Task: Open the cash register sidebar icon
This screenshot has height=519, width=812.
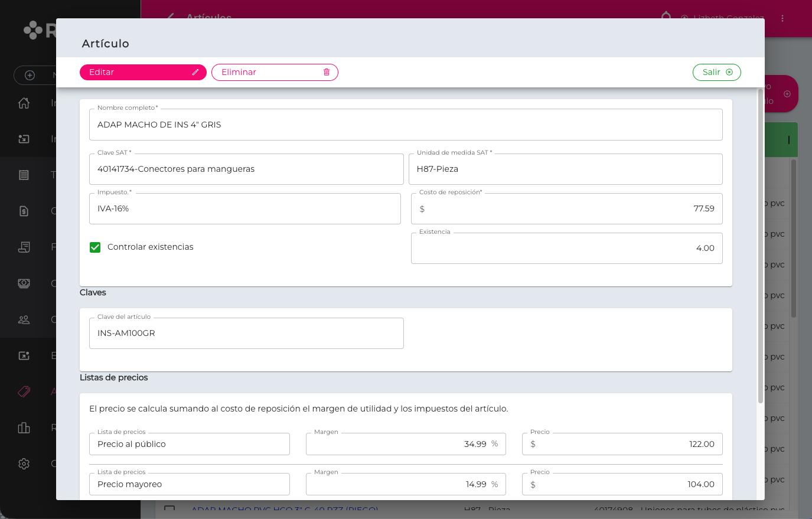Action: click(x=24, y=283)
